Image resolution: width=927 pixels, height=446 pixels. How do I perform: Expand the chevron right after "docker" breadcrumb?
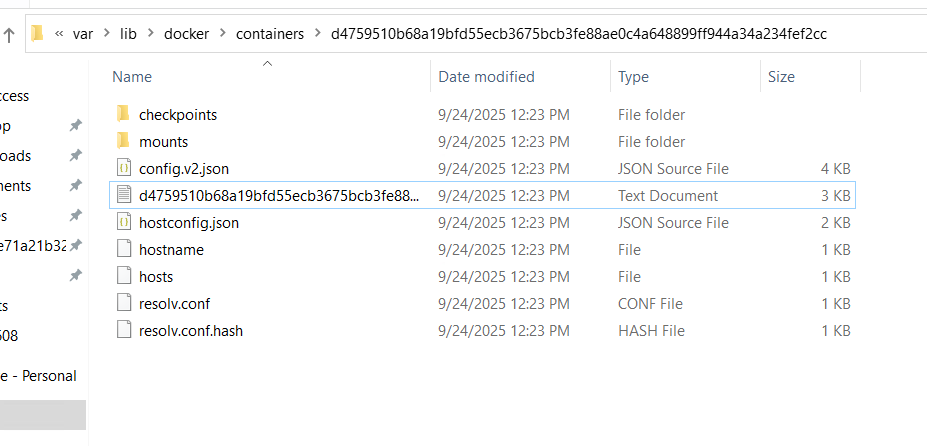[x=221, y=34]
